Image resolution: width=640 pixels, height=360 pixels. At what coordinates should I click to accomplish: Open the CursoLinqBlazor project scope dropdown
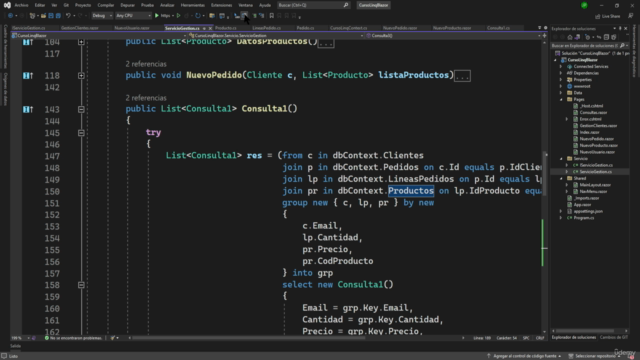click(100, 36)
